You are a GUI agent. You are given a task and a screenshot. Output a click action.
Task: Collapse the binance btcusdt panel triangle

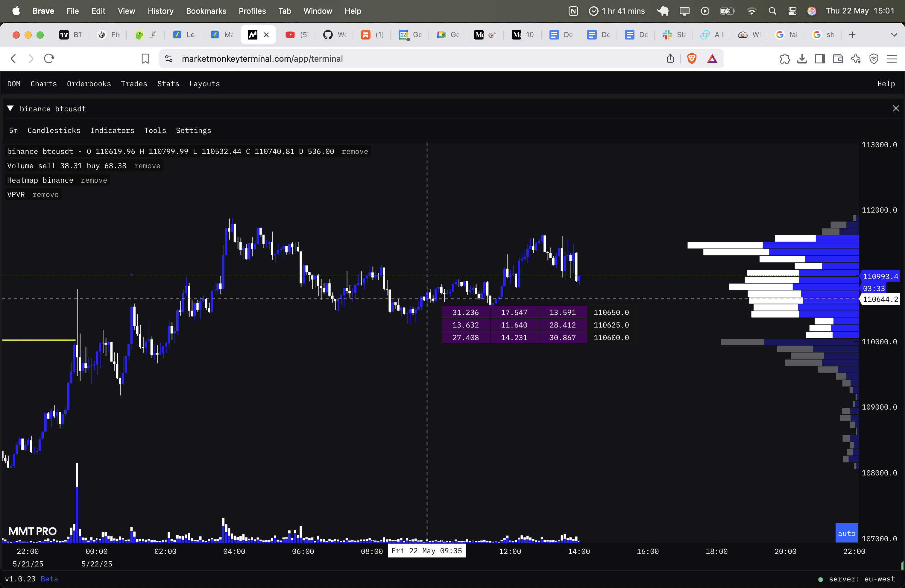11,109
